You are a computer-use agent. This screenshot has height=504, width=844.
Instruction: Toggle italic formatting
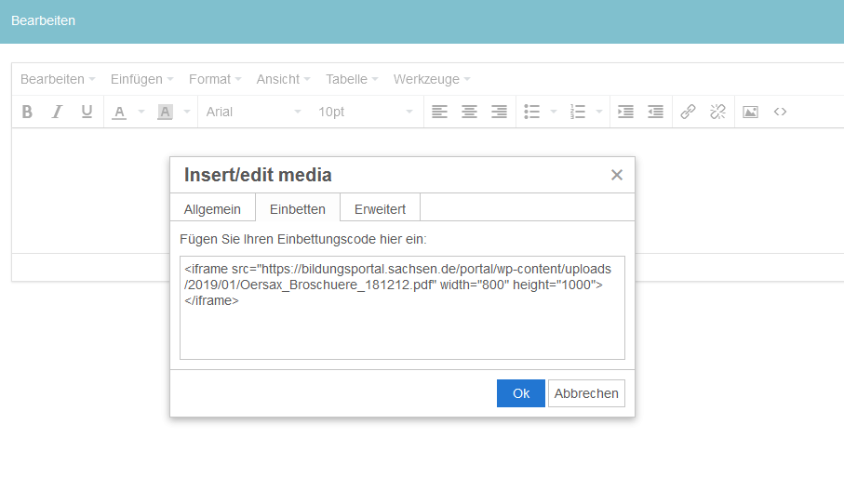pos(57,112)
